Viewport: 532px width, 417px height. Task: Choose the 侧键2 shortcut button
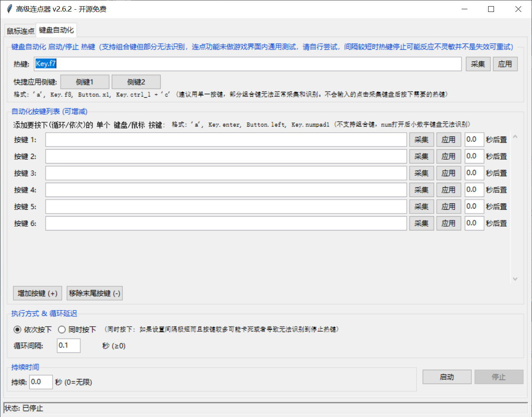tap(136, 82)
